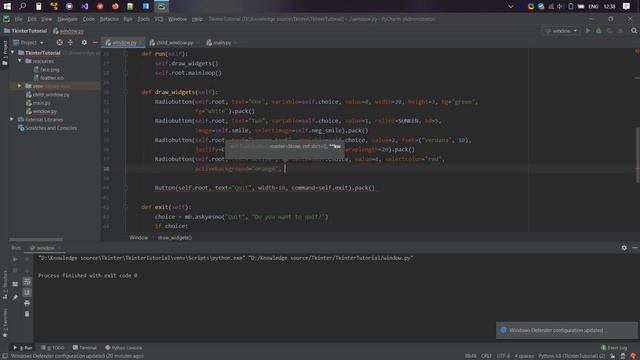The width and height of the screenshot is (640, 360).
Task: Click the Project panel horizontal scrollbar
Action: click(x=36, y=240)
